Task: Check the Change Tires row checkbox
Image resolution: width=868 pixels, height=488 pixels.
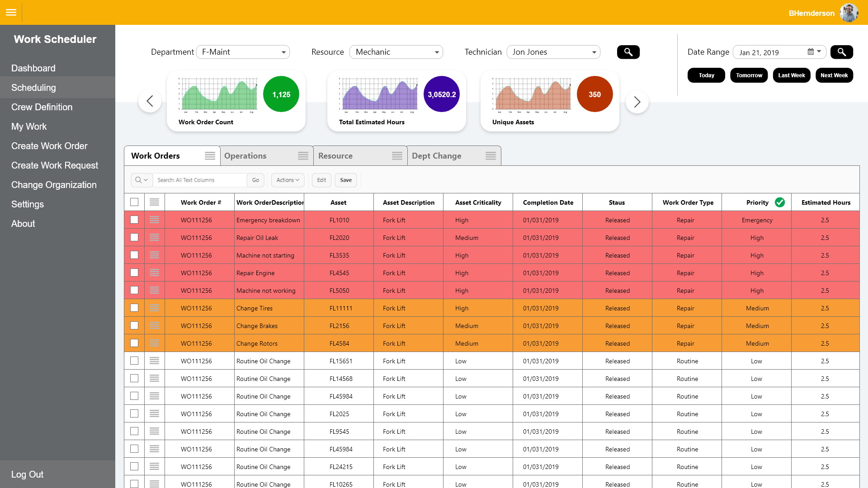Action: tap(134, 308)
